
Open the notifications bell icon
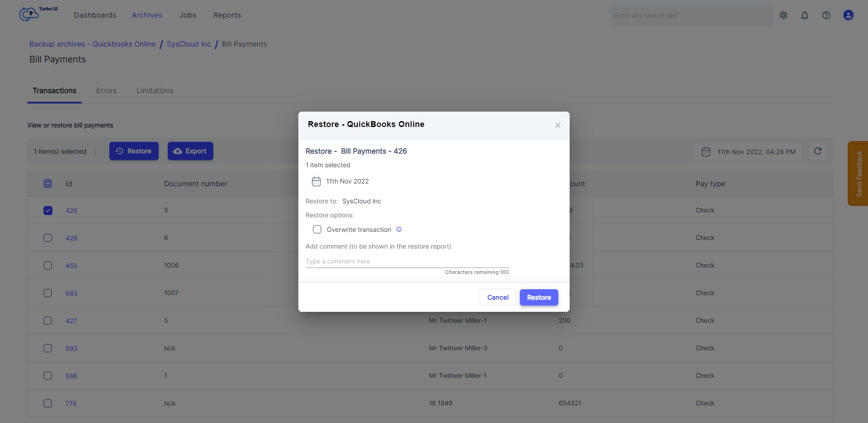(x=805, y=15)
